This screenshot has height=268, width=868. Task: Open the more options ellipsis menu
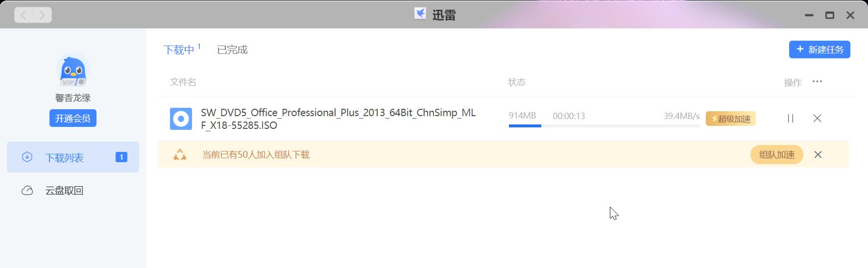817,82
